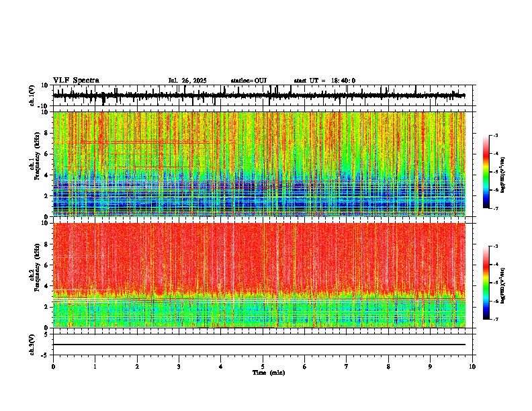Click the "8" kHz tick on ch.1 frequency axis
Image resolution: width=532 pixels, height=411 pixels.
click(x=47, y=133)
